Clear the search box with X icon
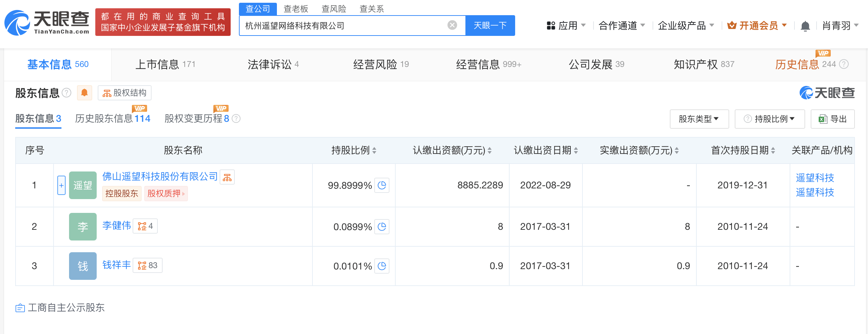Viewport: 868px width, 334px height. click(x=452, y=25)
